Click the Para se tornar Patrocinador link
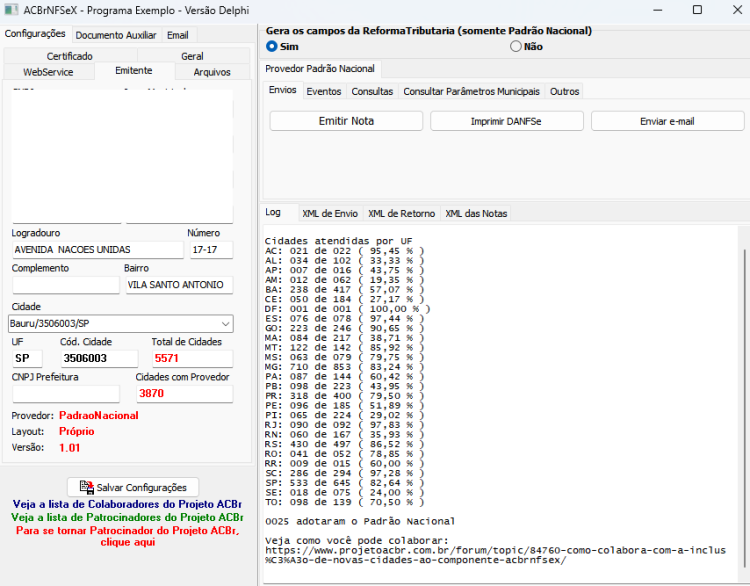Image resolution: width=750 pixels, height=586 pixels. pyautogui.click(x=128, y=536)
